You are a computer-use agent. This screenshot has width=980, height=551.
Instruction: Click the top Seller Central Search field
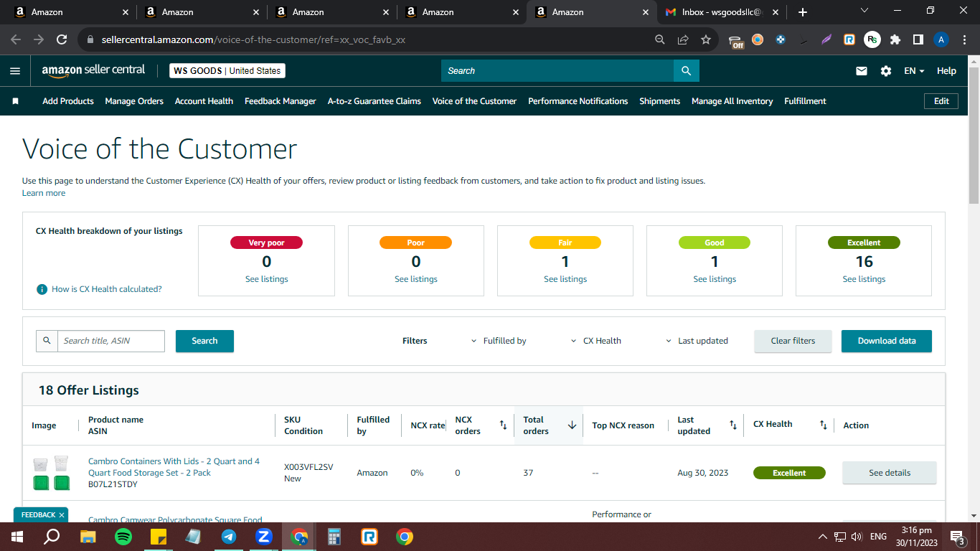pos(557,70)
